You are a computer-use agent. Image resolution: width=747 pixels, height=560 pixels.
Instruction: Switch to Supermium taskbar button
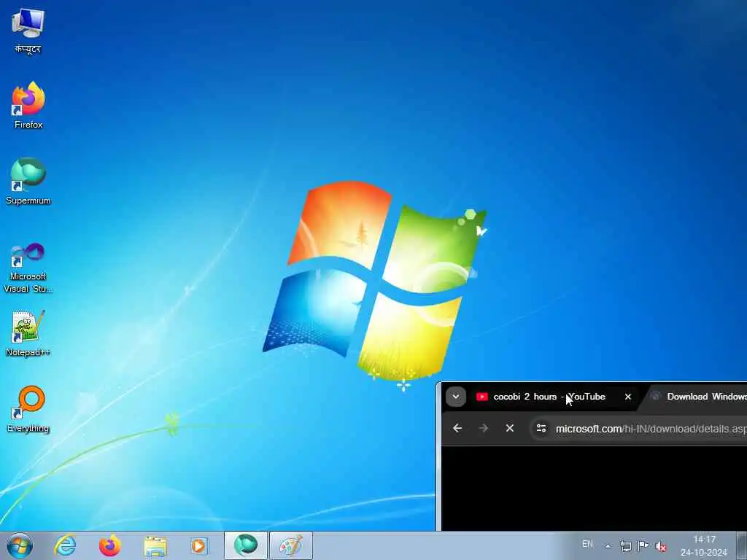(x=245, y=545)
